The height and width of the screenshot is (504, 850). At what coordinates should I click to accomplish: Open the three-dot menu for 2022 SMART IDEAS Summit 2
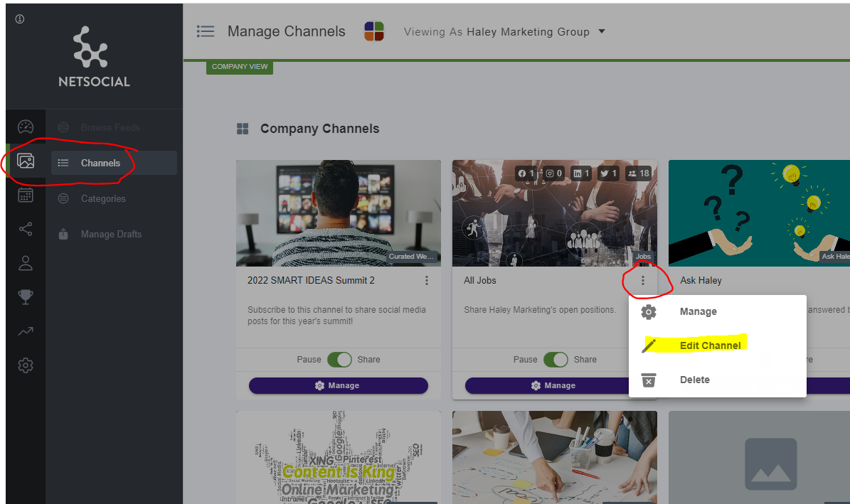pos(427,280)
